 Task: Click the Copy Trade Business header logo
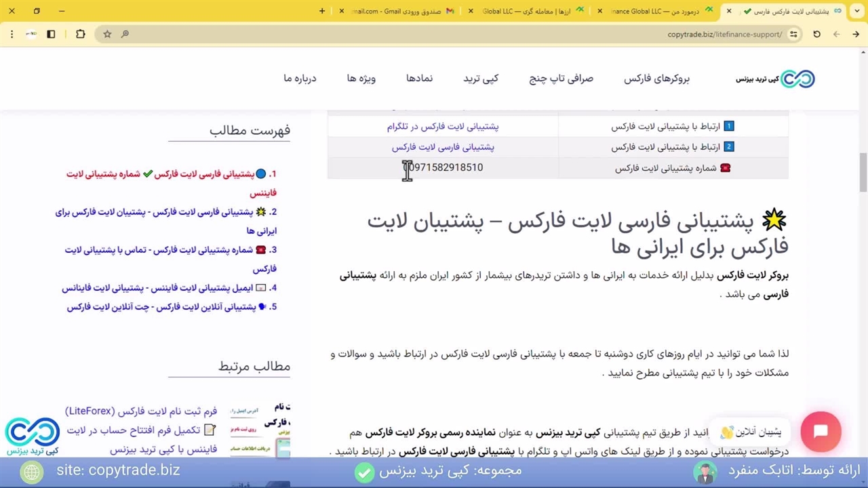coord(775,79)
